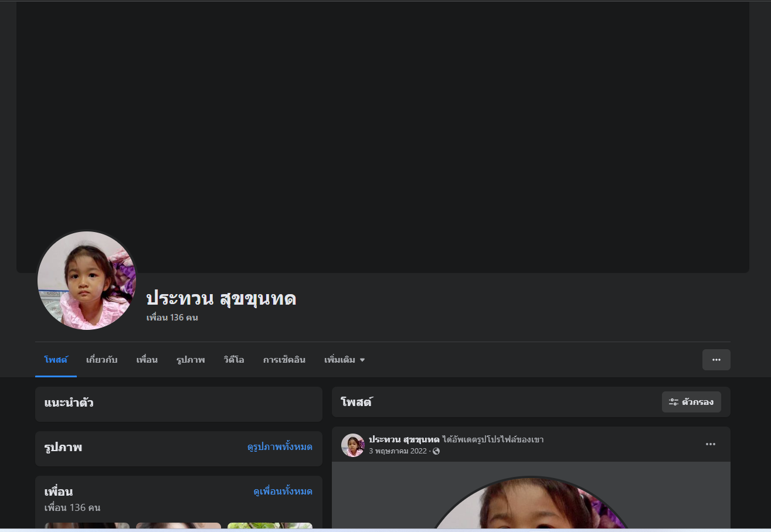
Task: Open the three-dot profile options button
Action: click(716, 360)
